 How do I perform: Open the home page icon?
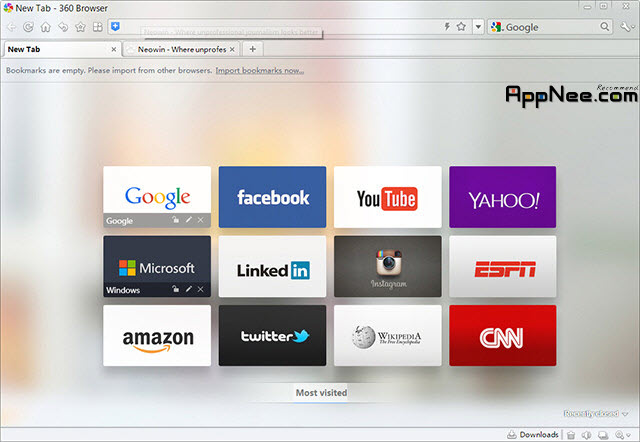pos(46,27)
